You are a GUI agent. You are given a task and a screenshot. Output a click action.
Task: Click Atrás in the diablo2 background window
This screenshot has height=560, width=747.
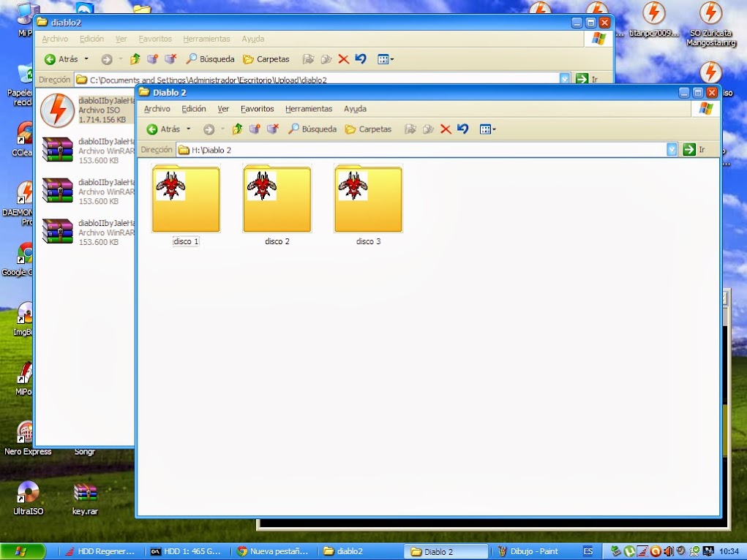point(61,59)
